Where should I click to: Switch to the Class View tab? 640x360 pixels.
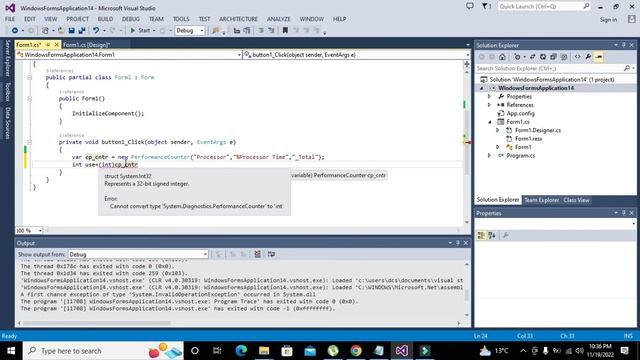point(576,200)
